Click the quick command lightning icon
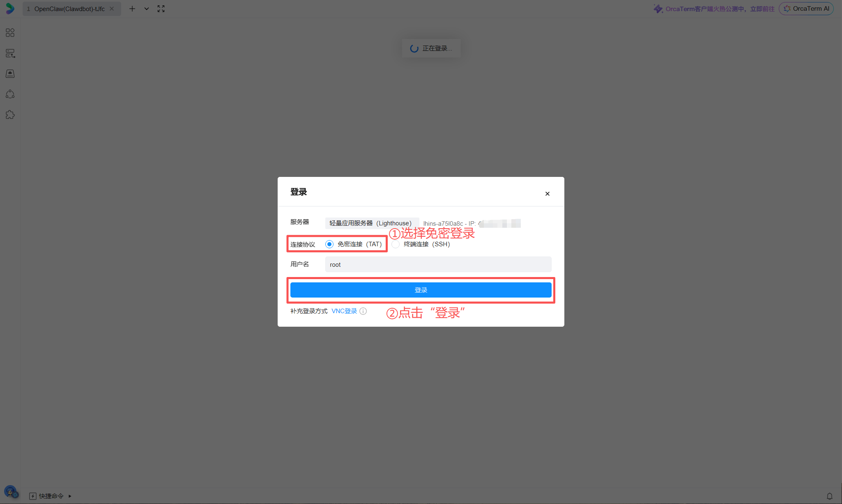842x504 pixels. tap(33, 496)
